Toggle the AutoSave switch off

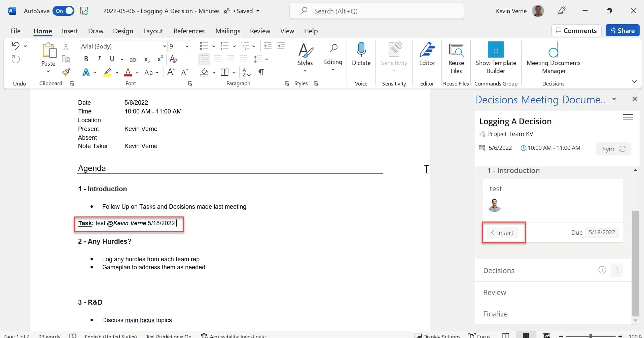tap(63, 11)
